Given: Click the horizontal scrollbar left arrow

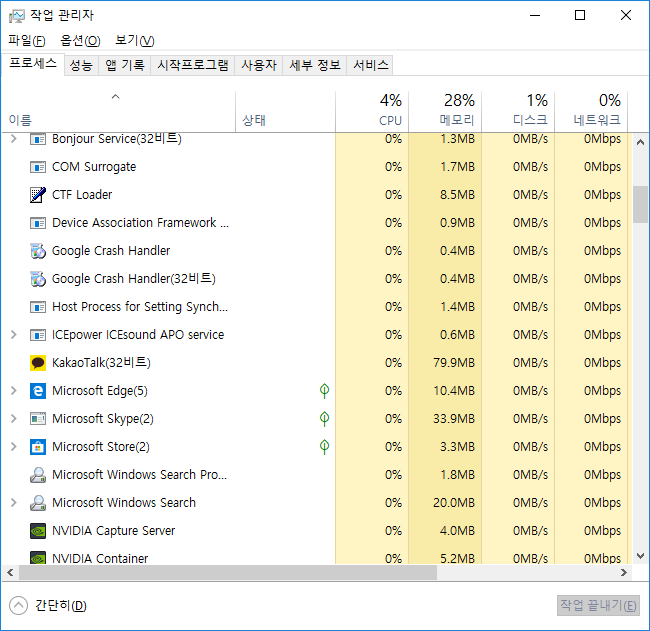Looking at the screenshot, I should click(10, 573).
